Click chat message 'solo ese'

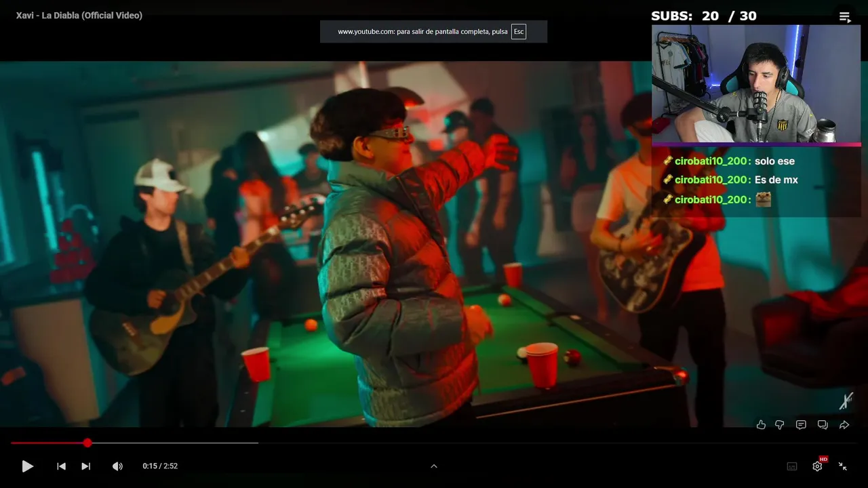(x=774, y=161)
